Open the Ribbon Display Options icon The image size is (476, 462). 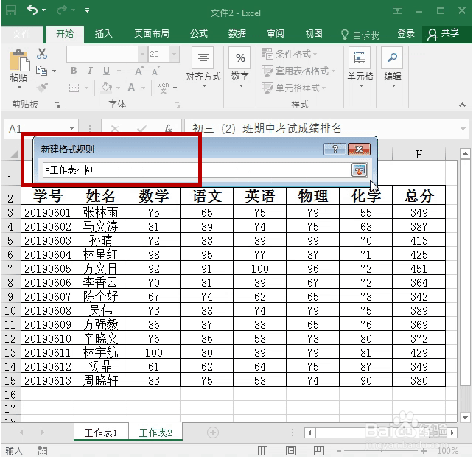tap(397, 10)
